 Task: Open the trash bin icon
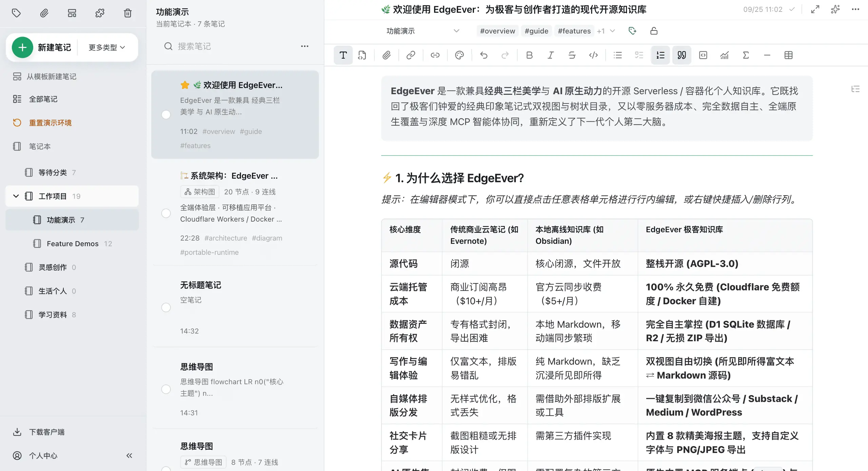coord(127,13)
